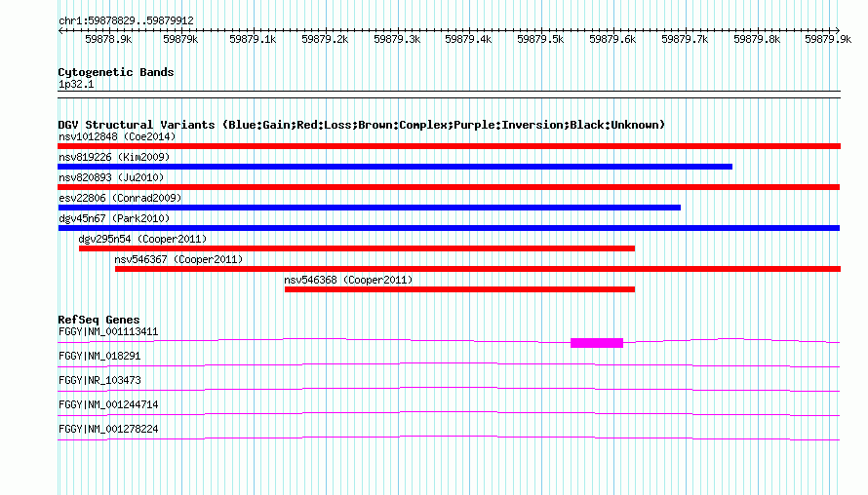Click the FGGY|NM_018291 gene label
The image size is (868, 495).
99,357
